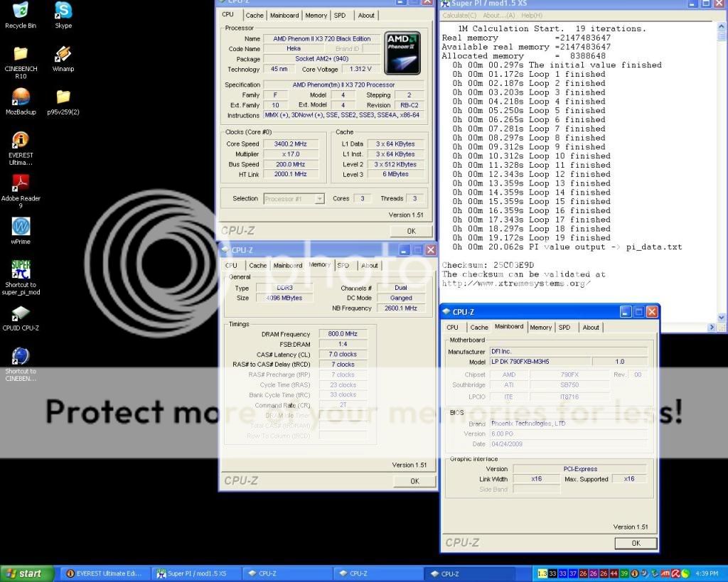Open the Processor #1 selection dropdown

pos(294,199)
